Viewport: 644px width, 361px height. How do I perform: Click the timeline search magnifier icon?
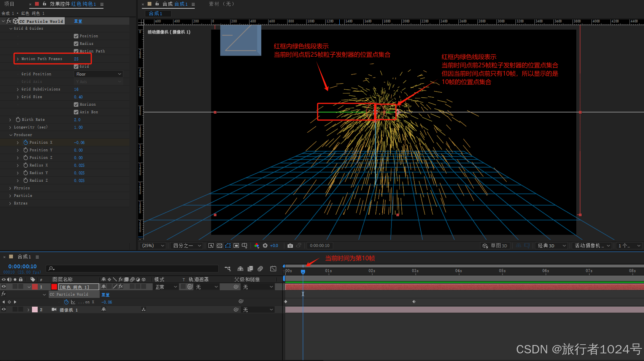point(52,269)
